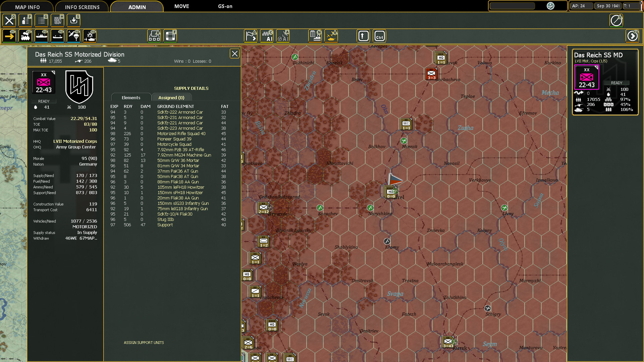The height and width of the screenshot is (362, 644).
Task: Click the save game icon
Action: pos(74,20)
